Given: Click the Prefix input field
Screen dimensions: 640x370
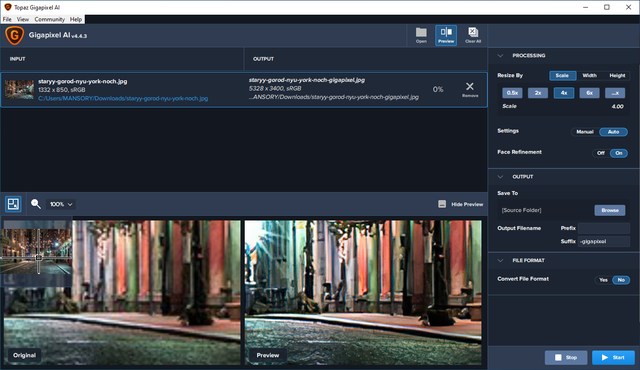Looking at the screenshot, I should click(x=604, y=228).
